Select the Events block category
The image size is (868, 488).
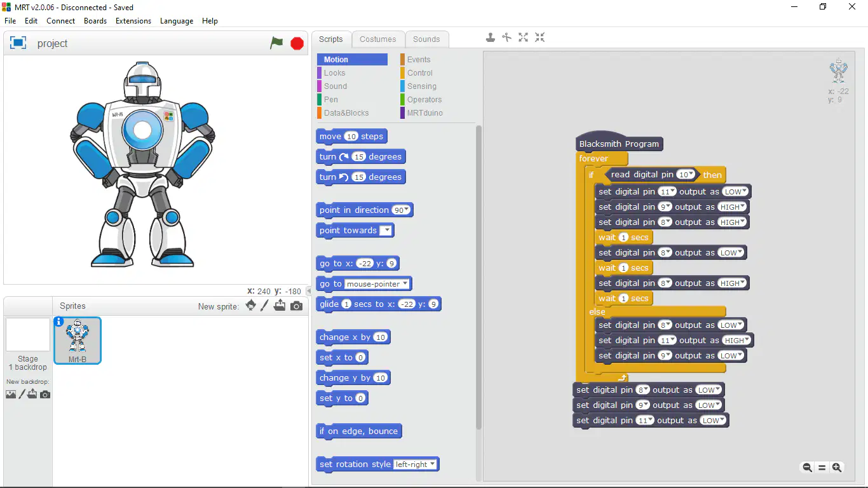coord(419,60)
